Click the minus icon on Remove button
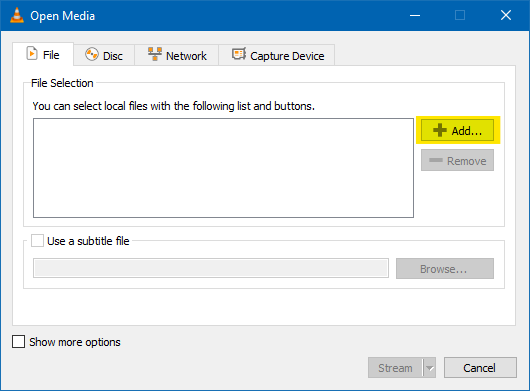Screen dimensions: 530x391 pyautogui.click(x=436, y=160)
